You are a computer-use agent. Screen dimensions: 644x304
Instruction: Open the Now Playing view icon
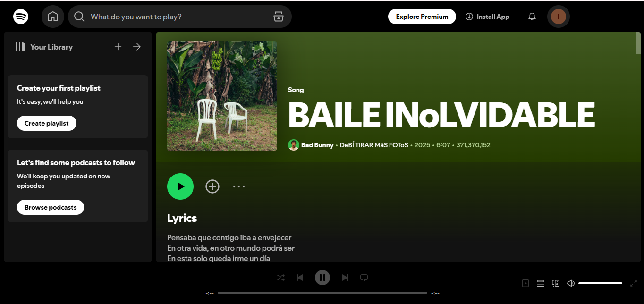pos(525,283)
